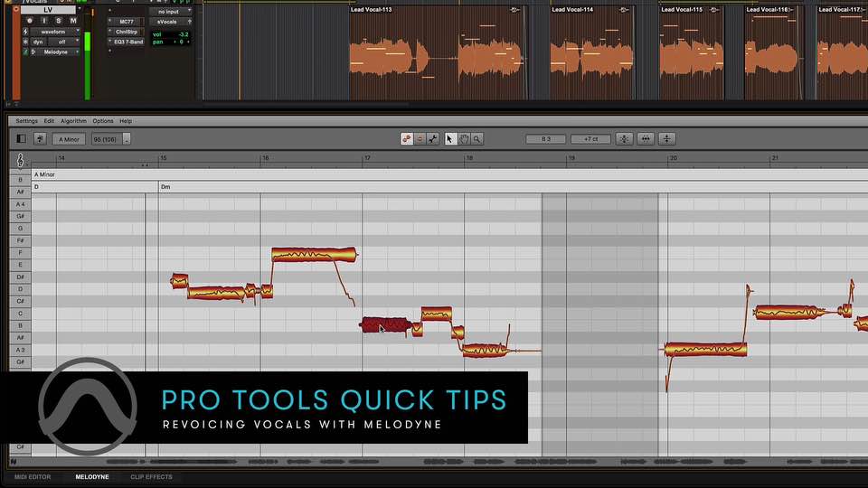Toggle the green Melodyne ARA enable button
Screen dimensions: 868x488
pyautogui.click(x=25, y=52)
